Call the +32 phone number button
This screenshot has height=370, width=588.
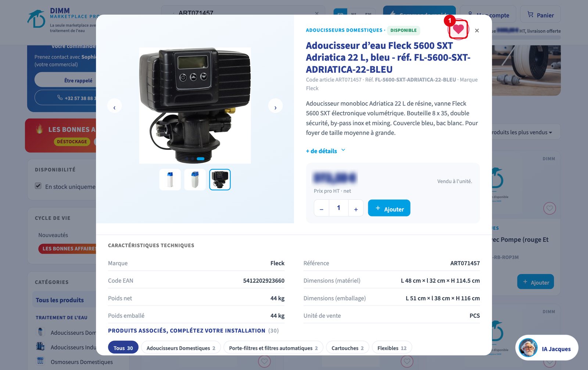point(65,98)
